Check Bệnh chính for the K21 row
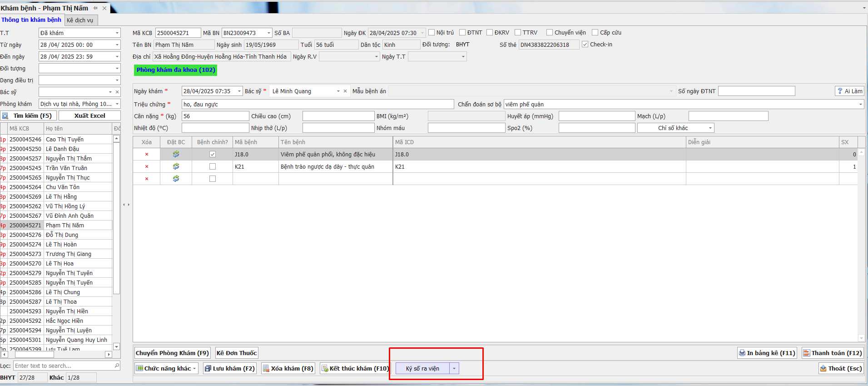This screenshot has height=386, width=868. 212,167
